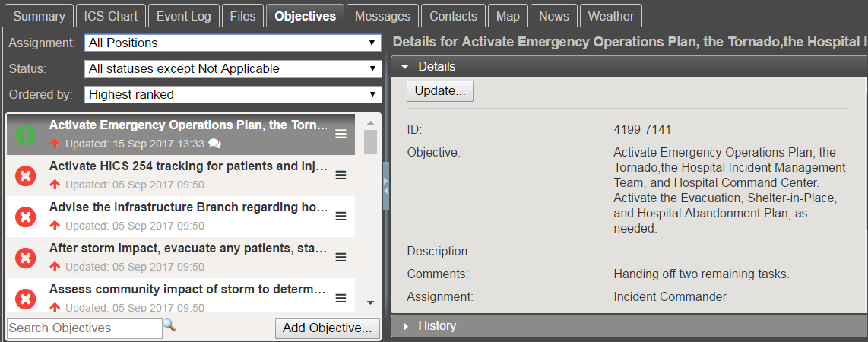Go to the Files tab

click(242, 16)
